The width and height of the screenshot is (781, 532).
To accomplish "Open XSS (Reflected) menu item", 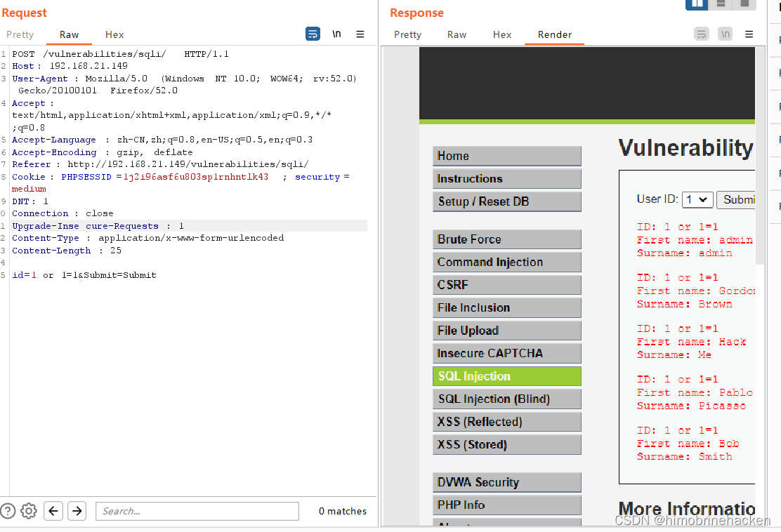I will pos(507,422).
